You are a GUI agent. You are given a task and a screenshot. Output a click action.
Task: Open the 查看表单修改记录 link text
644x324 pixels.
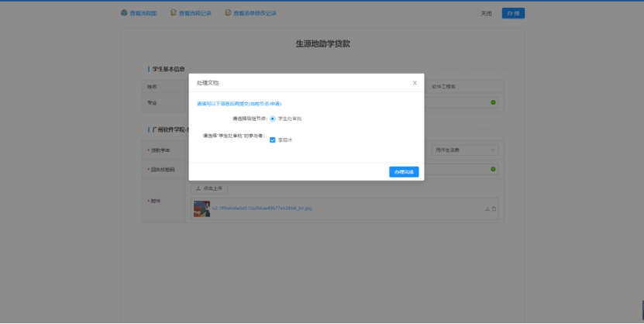(x=255, y=13)
